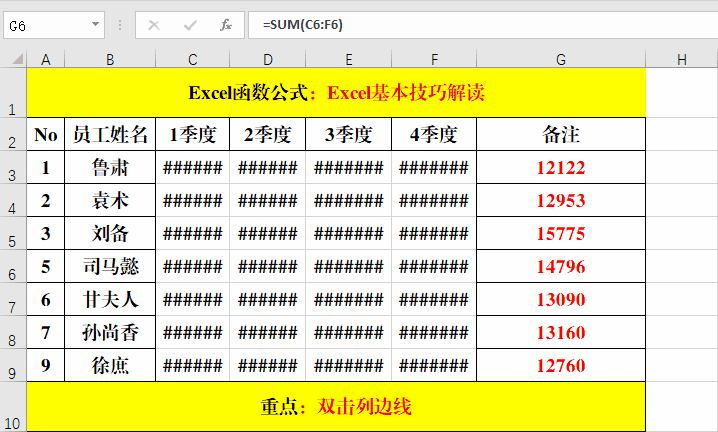
Task: Click the total cell 12953
Action: [x=561, y=200]
